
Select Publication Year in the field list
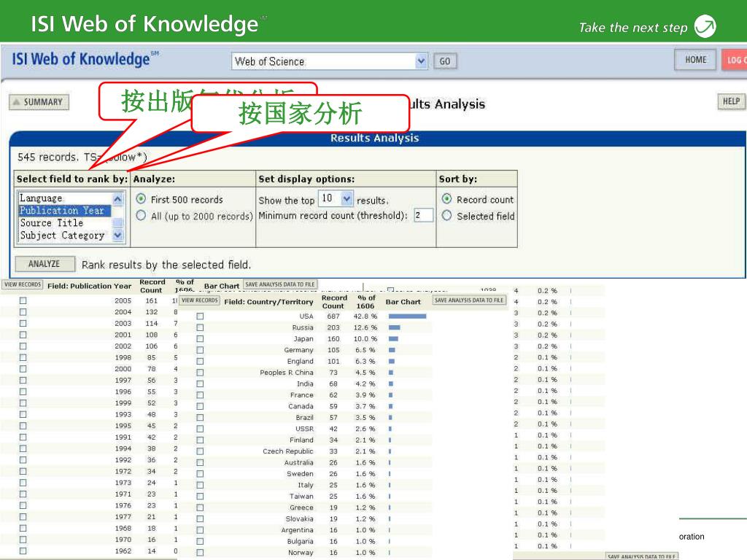[x=64, y=210]
